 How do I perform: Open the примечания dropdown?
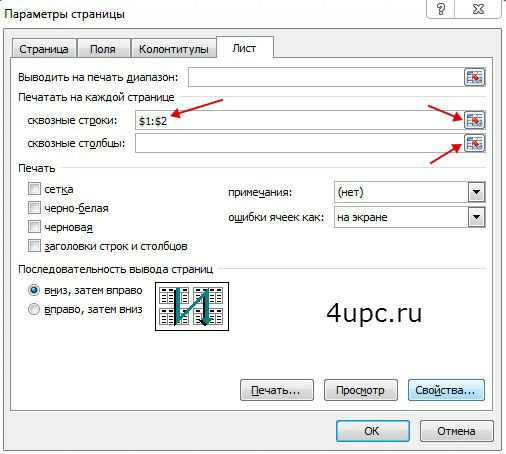476,192
